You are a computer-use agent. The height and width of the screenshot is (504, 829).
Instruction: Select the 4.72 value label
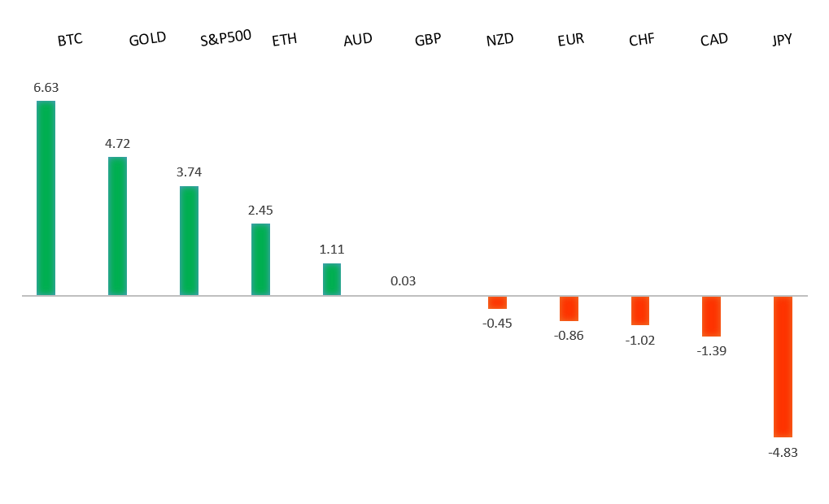(x=117, y=144)
